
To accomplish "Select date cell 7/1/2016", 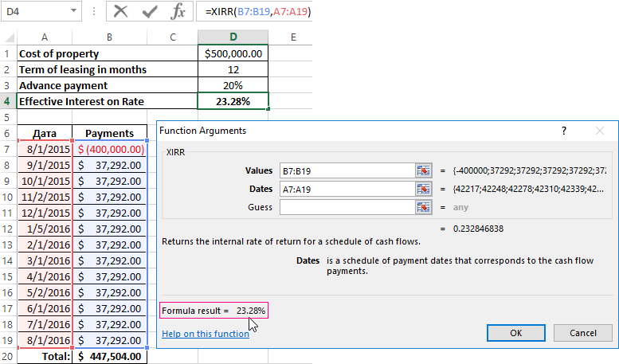I will point(45,324).
